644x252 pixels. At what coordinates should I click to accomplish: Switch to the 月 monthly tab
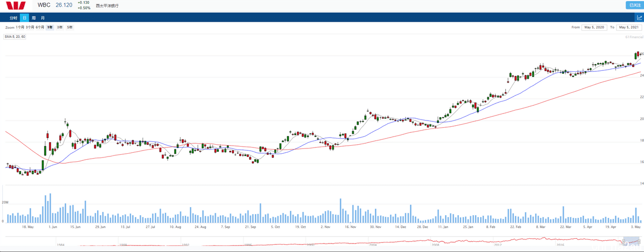coord(43,18)
